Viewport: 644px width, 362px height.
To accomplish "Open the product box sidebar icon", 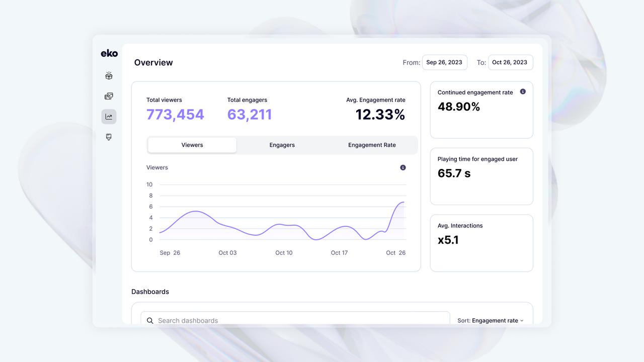I will pos(109,76).
